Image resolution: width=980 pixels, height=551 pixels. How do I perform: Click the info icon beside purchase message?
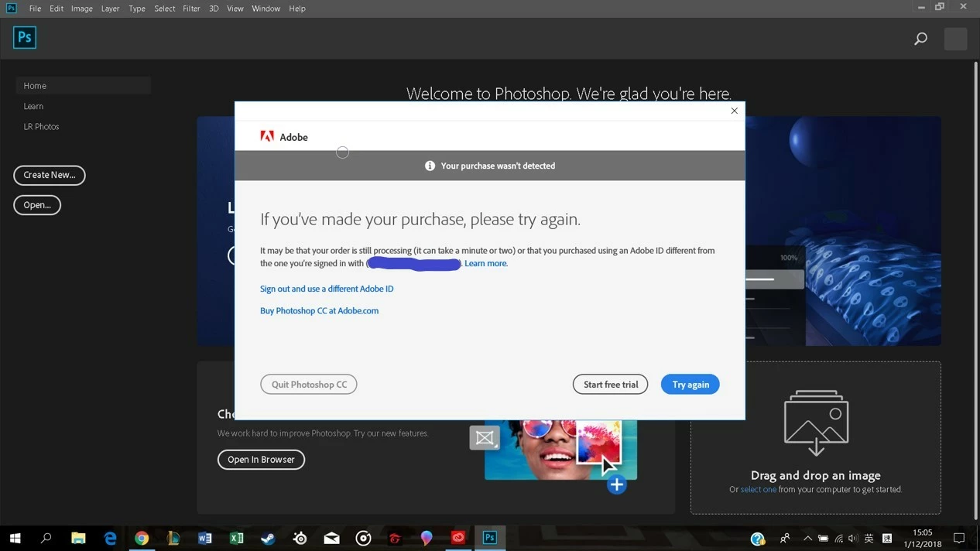[430, 166]
